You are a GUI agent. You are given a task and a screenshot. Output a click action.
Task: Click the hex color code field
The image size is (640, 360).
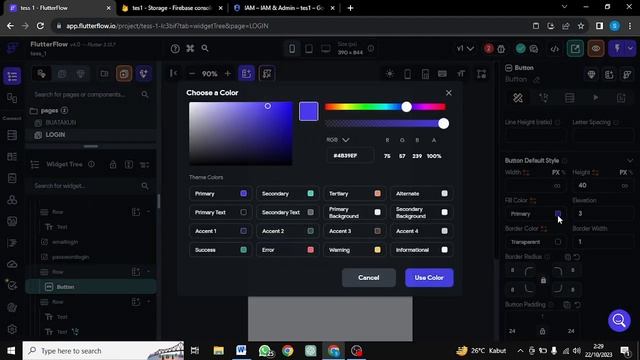tap(349, 156)
